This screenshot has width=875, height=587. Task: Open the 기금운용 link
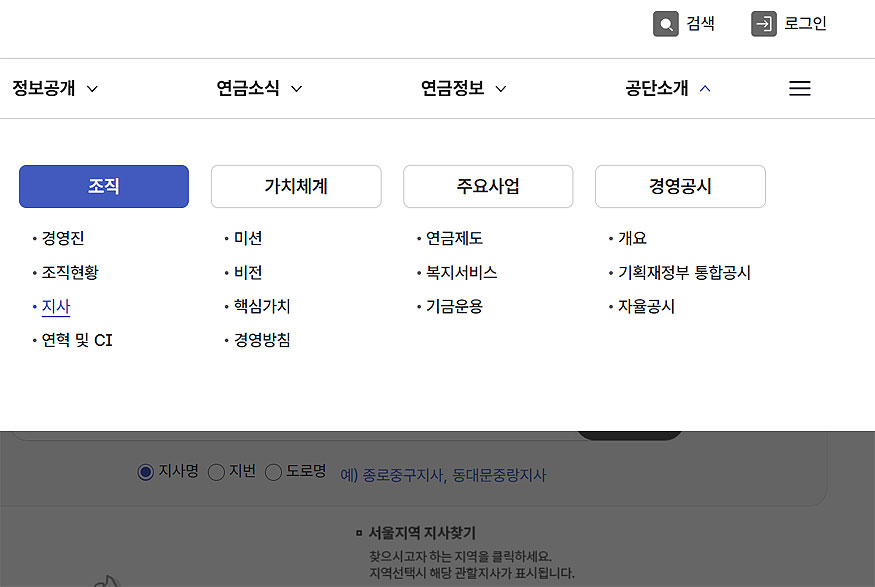[x=454, y=306]
